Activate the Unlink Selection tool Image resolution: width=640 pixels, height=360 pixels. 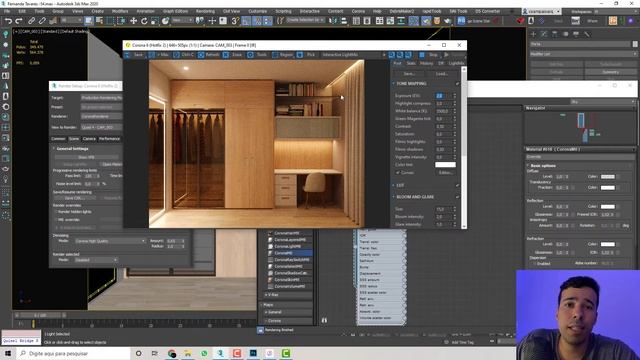[42, 20]
